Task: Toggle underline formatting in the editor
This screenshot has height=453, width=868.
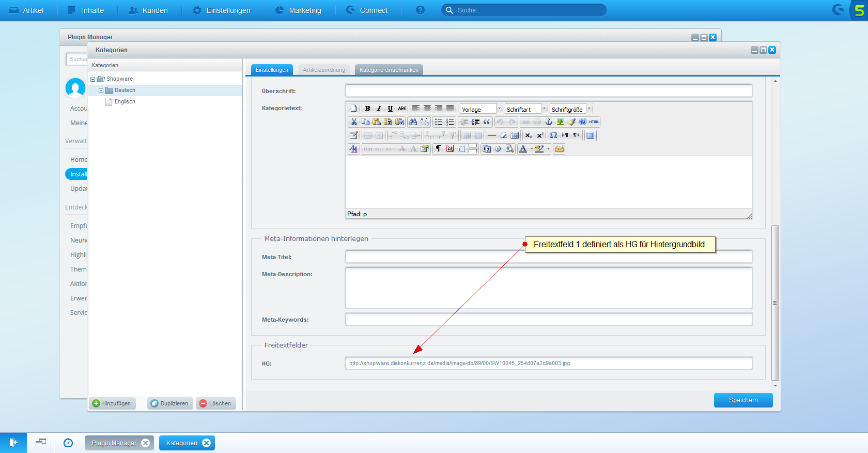Action: coord(390,109)
